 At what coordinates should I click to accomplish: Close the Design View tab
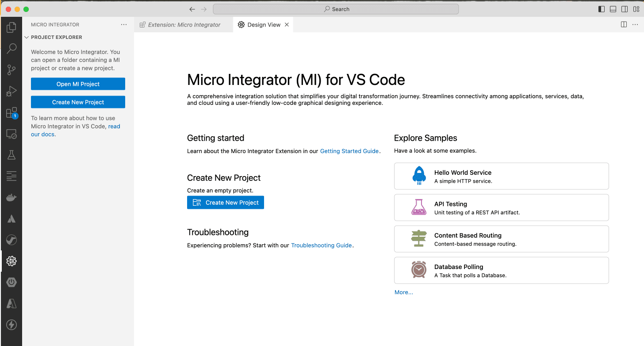point(287,25)
